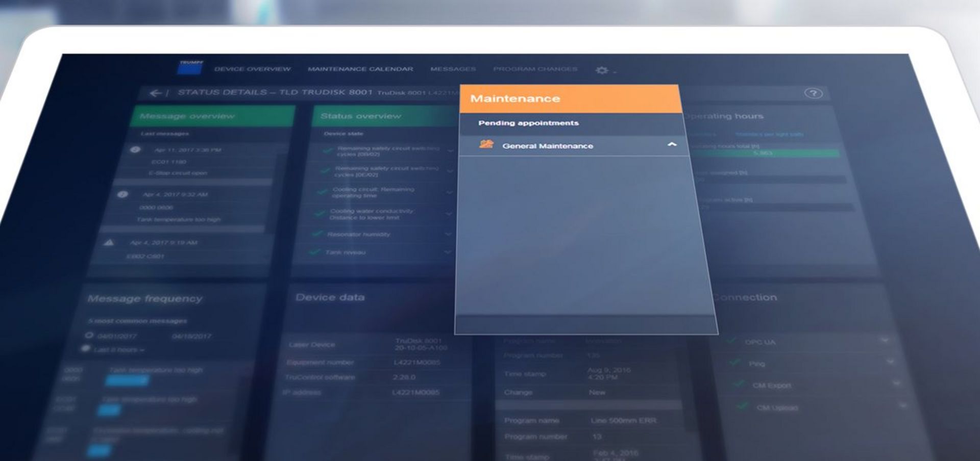Open the Last 8 hours dropdown
The width and height of the screenshot is (980, 461).
(x=116, y=350)
